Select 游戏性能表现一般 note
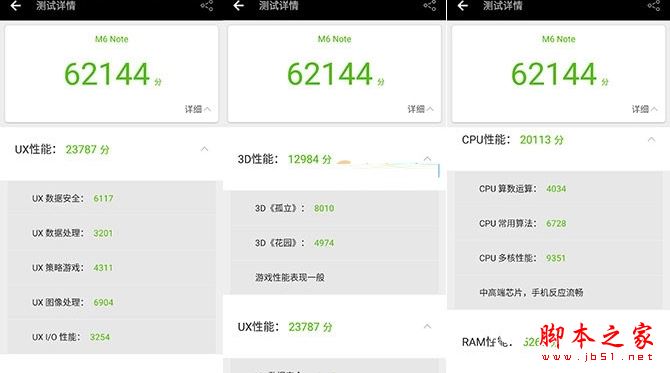 (290, 278)
